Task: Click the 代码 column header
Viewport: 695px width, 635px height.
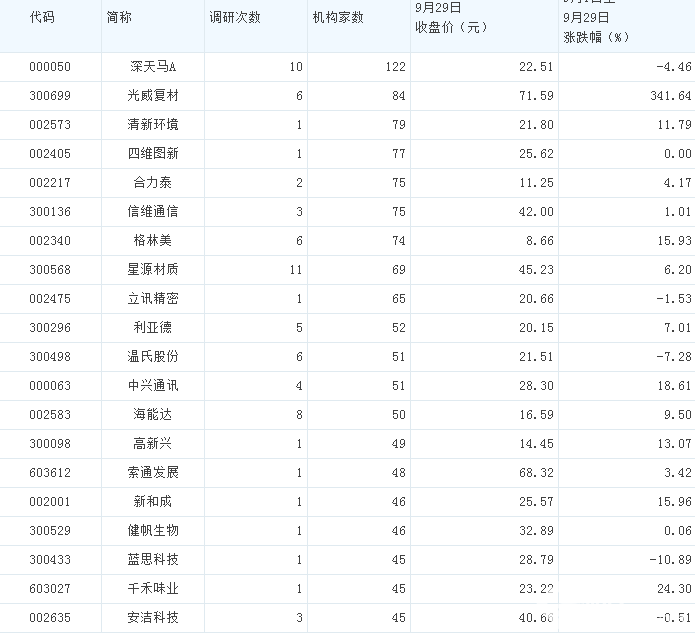Action: [42, 18]
